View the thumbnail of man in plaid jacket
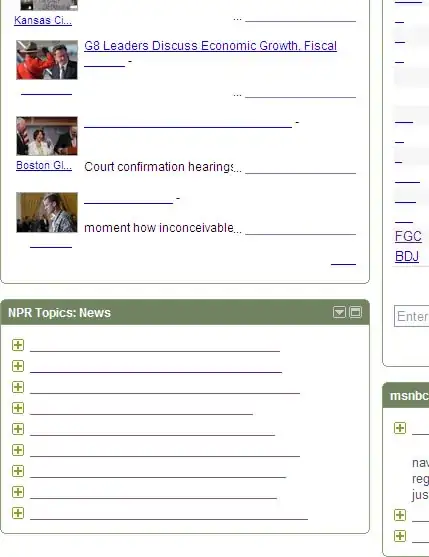Viewport: 429px width, 557px height. point(47,212)
